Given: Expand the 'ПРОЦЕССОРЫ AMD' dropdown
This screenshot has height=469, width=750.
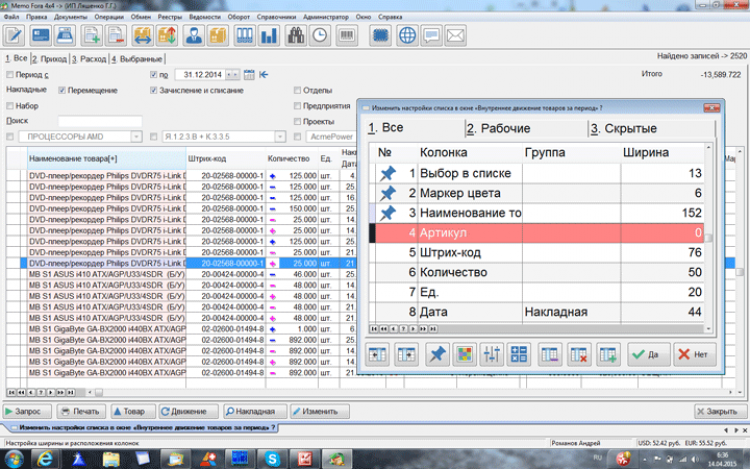Looking at the screenshot, I should [136, 137].
